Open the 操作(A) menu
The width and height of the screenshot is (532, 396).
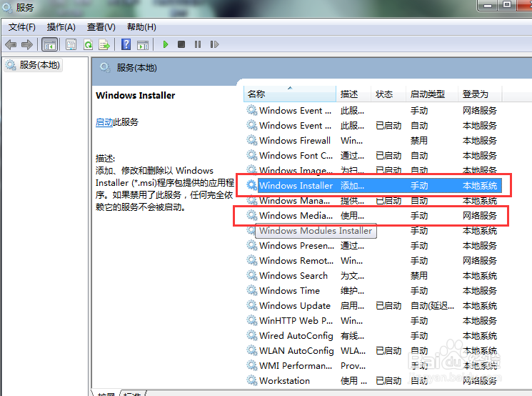[61, 27]
